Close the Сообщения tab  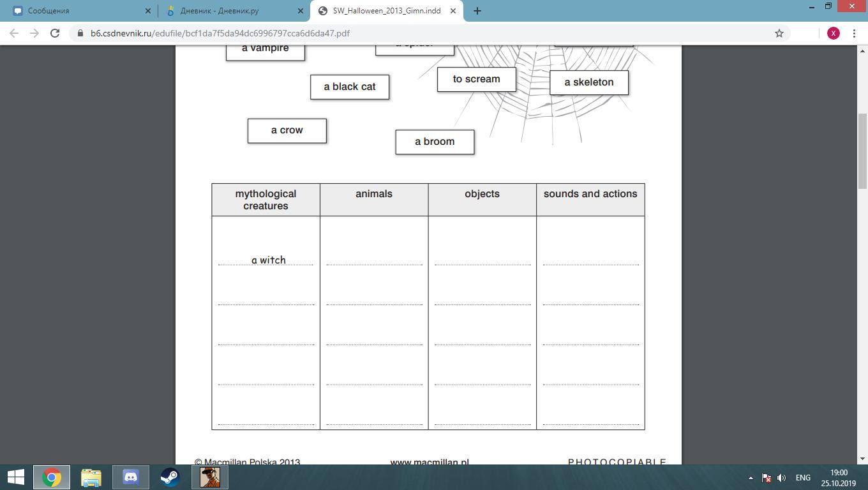point(148,11)
